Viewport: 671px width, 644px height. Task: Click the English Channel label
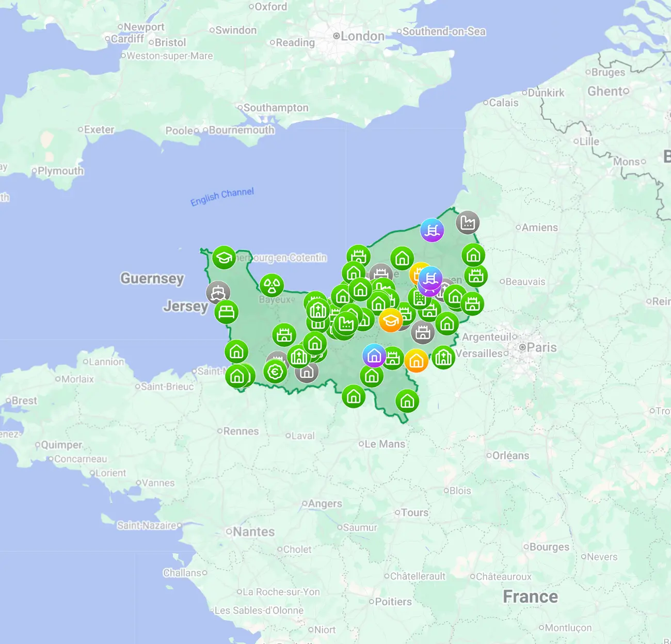click(x=222, y=196)
